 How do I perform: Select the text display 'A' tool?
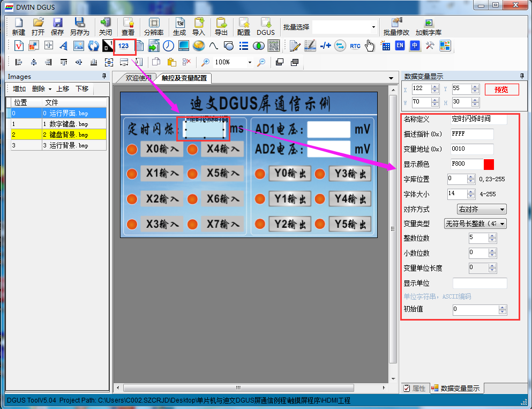tap(63, 46)
